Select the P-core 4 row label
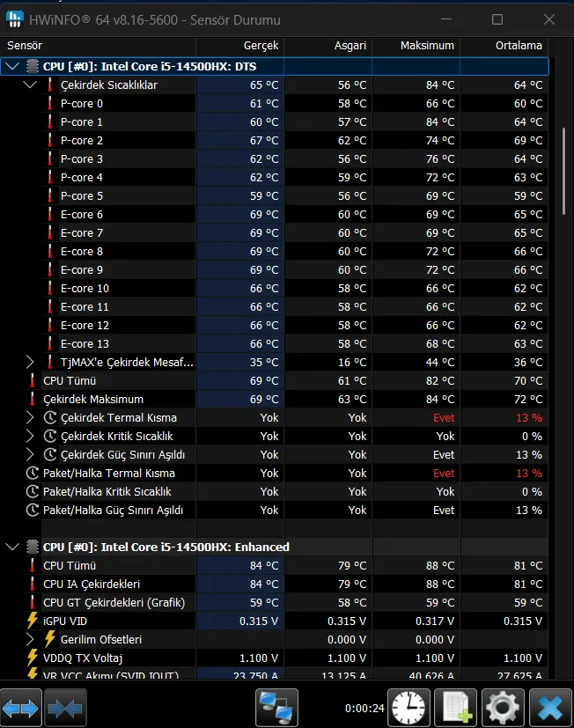 82,177
